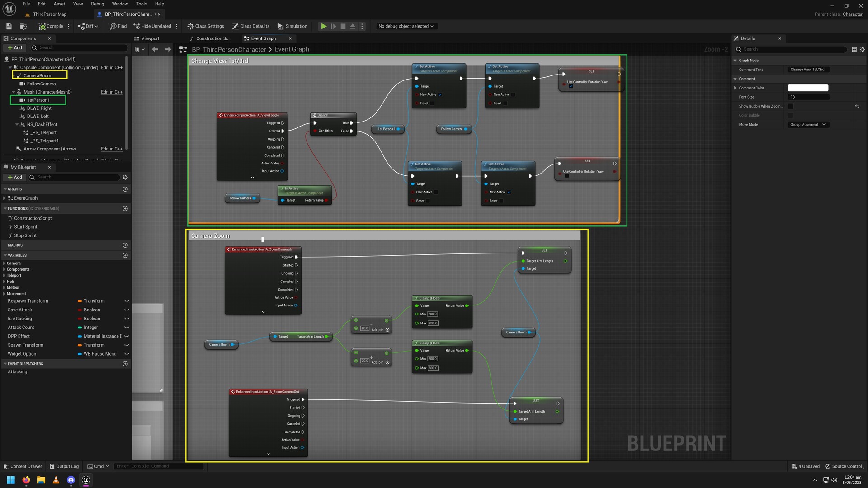Open Class Settings
The height and width of the screenshot is (488, 868).
206,26
